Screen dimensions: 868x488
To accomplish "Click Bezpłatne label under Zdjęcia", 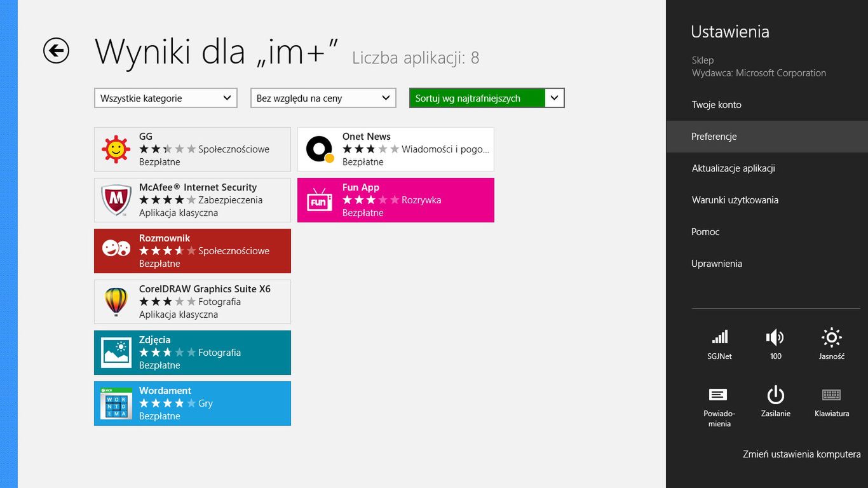I will [x=159, y=365].
